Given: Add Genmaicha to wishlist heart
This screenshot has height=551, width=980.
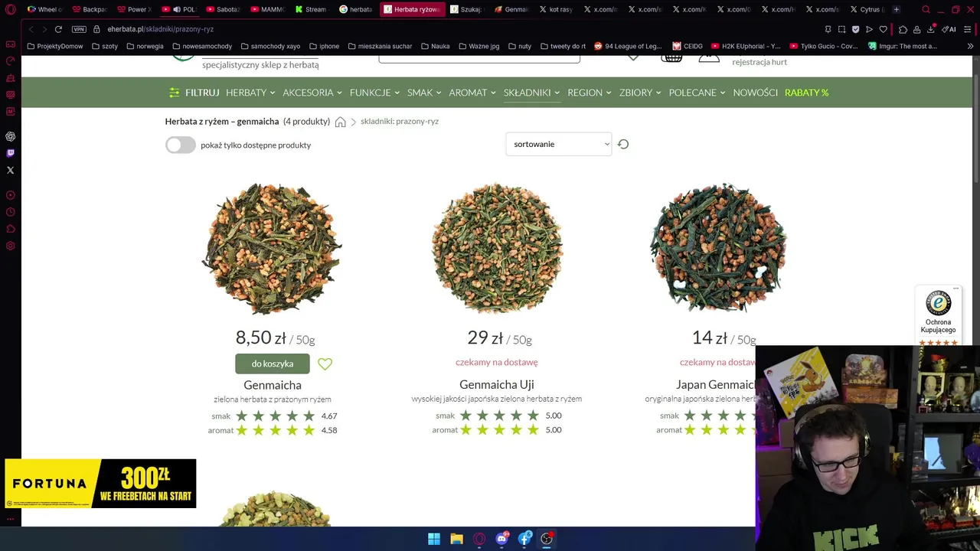Looking at the screenshot, I should pos(325,364).
